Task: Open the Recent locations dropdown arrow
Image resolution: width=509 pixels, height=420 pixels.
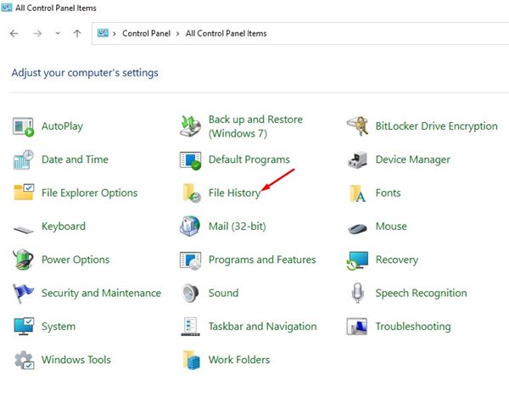Action: [x=57, y=34]
